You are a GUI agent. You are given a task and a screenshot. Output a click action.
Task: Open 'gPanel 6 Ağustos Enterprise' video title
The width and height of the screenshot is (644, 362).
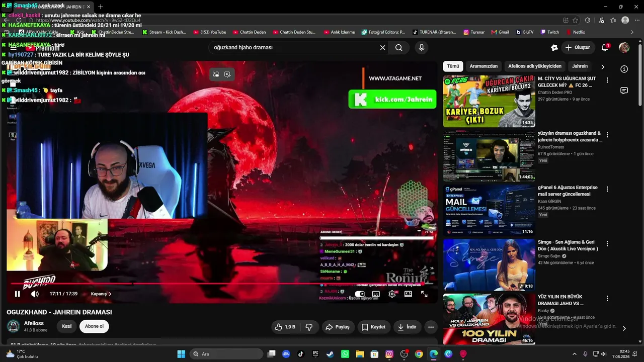pyautogui.click(x=568, y=191)
